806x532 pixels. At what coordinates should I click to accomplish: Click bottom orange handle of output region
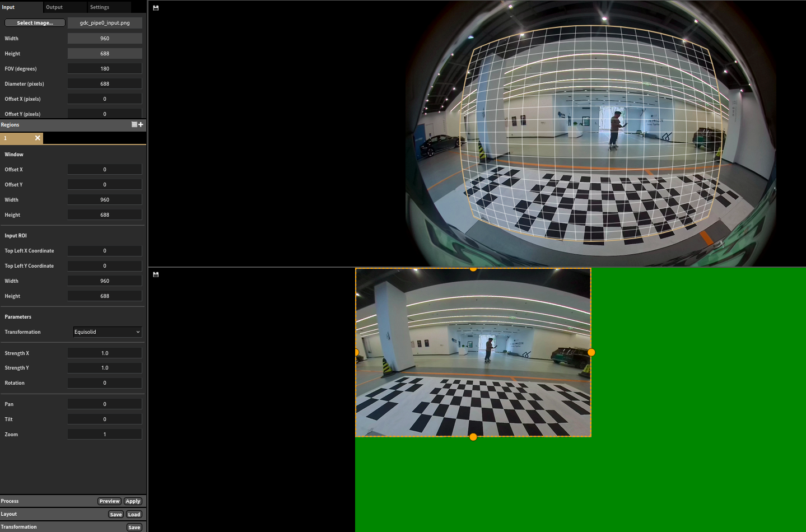coord(473,437)
